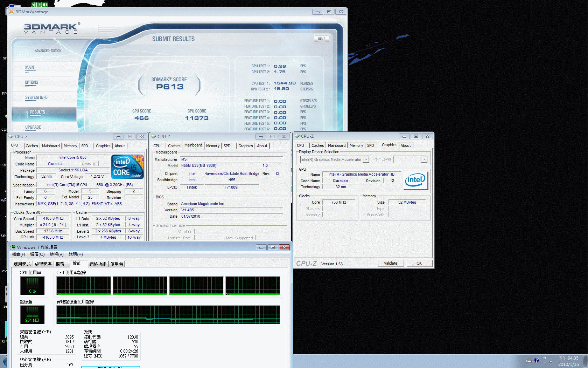The width and height of the screenshot is (588, 368).
Task: Open UPGRADE in 3DMark sidebar
Action: pyautogui.click(x=33, y=127)
